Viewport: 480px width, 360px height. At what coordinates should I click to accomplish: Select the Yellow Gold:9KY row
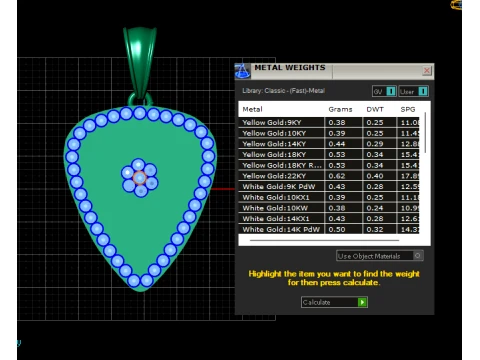(x=328, y=122)
